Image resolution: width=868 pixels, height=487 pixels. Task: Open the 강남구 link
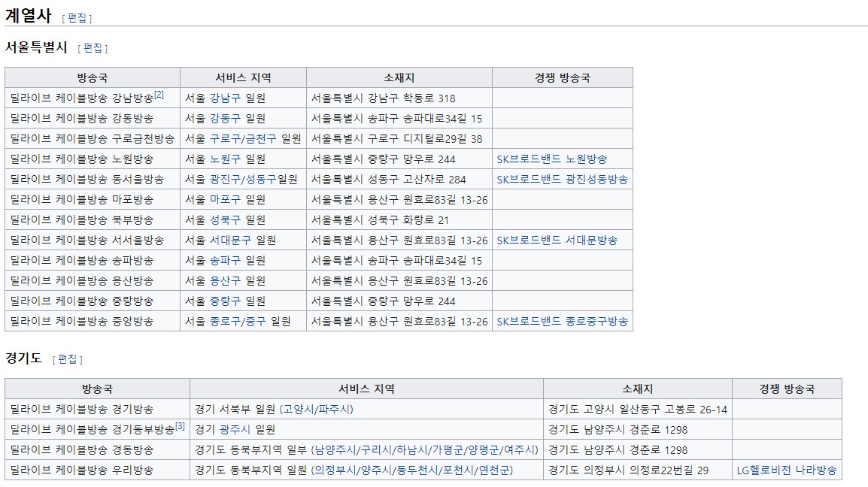pyautogui.click(x=226, y=98)
